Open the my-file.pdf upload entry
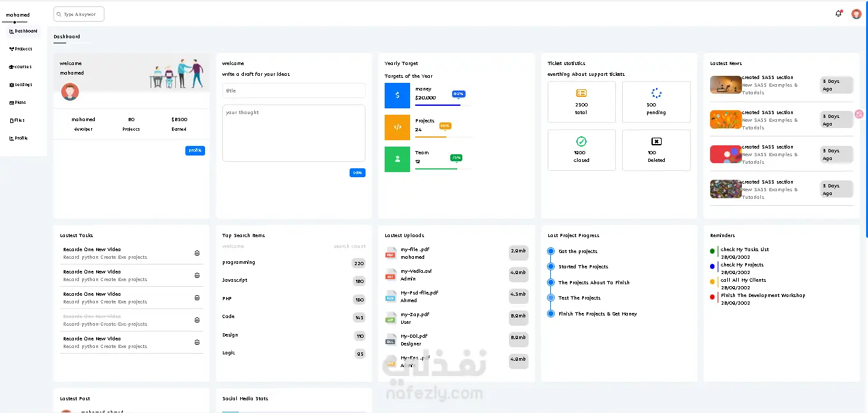The width and height of the screenshot is (868, 413). 456,253
